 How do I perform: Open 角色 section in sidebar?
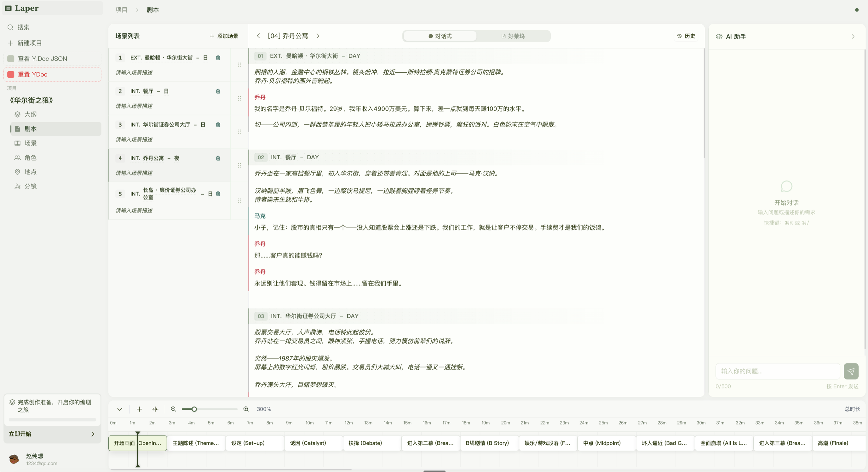(x=30, y=157)
